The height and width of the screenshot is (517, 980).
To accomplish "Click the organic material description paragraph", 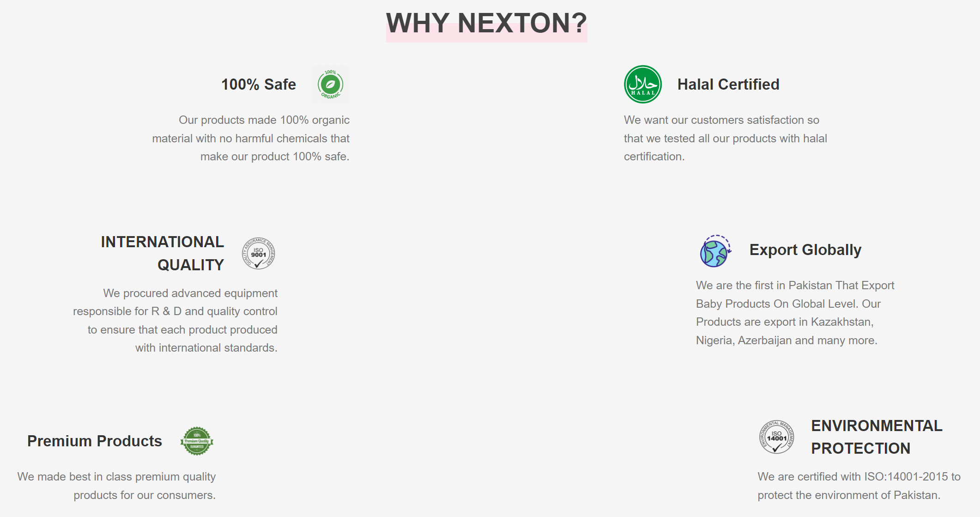I will (251, 138).
